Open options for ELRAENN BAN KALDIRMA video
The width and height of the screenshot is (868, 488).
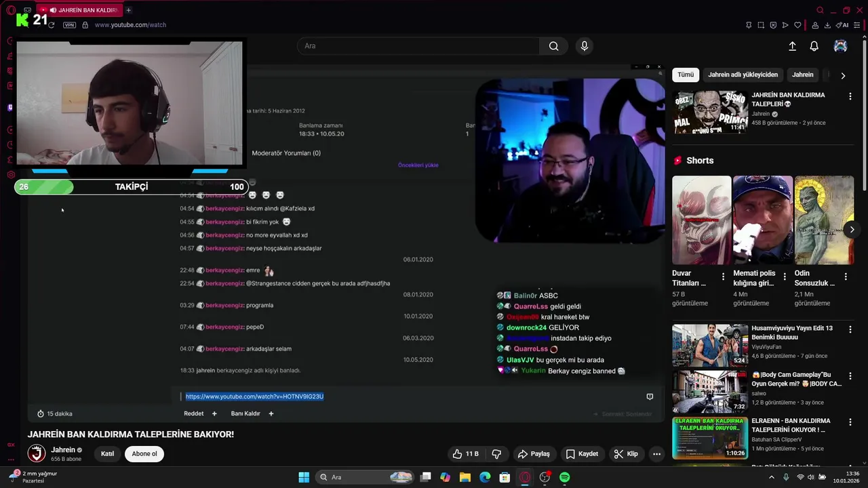point(850,423)
